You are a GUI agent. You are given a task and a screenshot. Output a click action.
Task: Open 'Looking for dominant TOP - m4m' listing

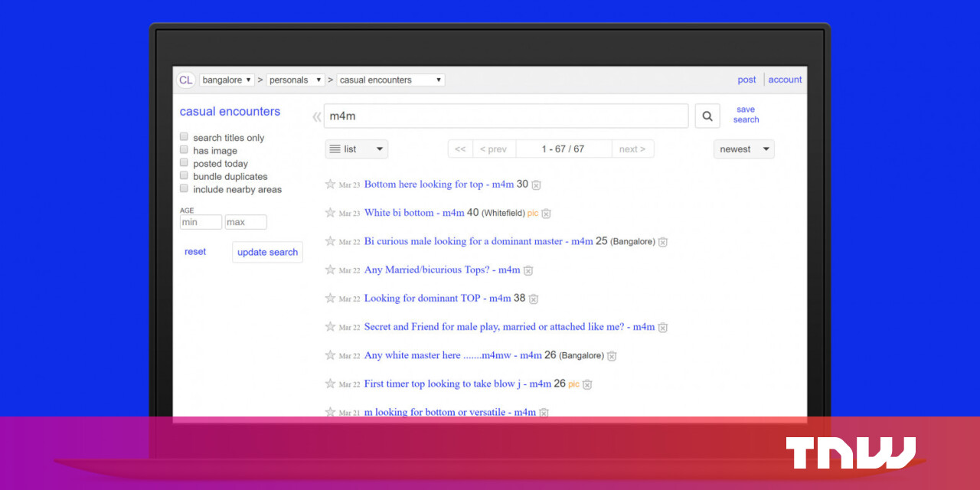click(x=437, y=298)
